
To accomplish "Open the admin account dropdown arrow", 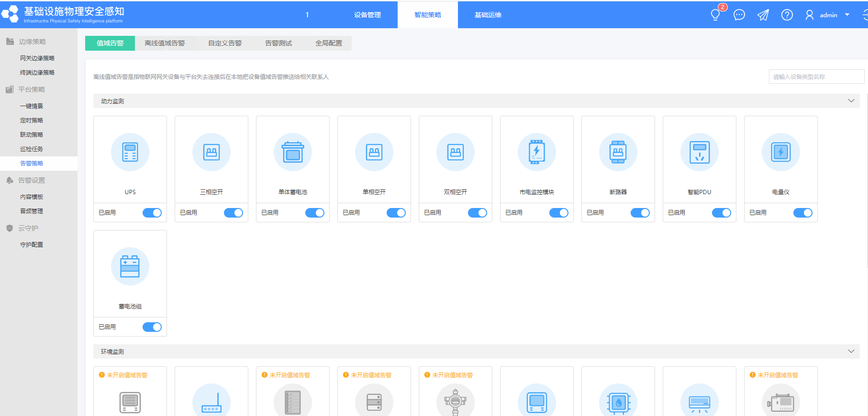I will point(847,15).
